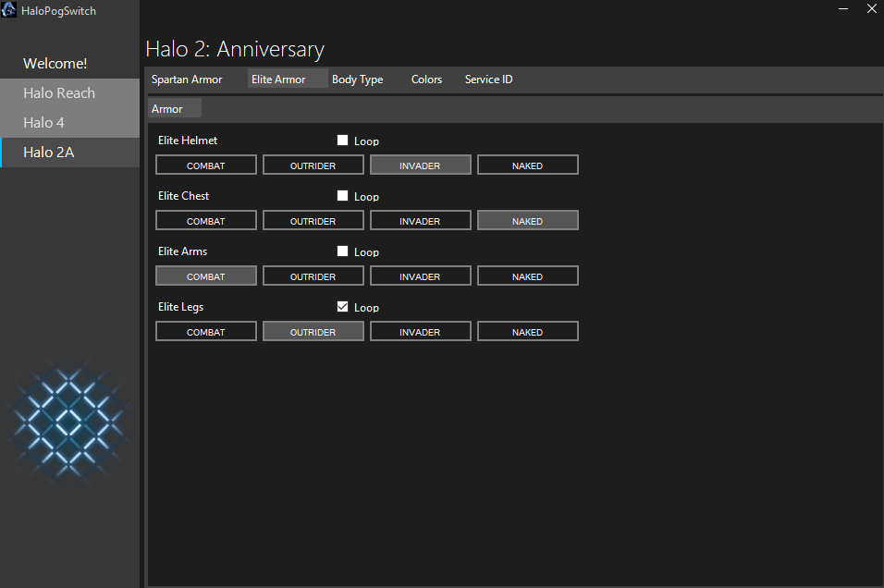Viewport: 884px width, 588px height.
Task: Click the Elite Legs label
Action: coord(180,307)
